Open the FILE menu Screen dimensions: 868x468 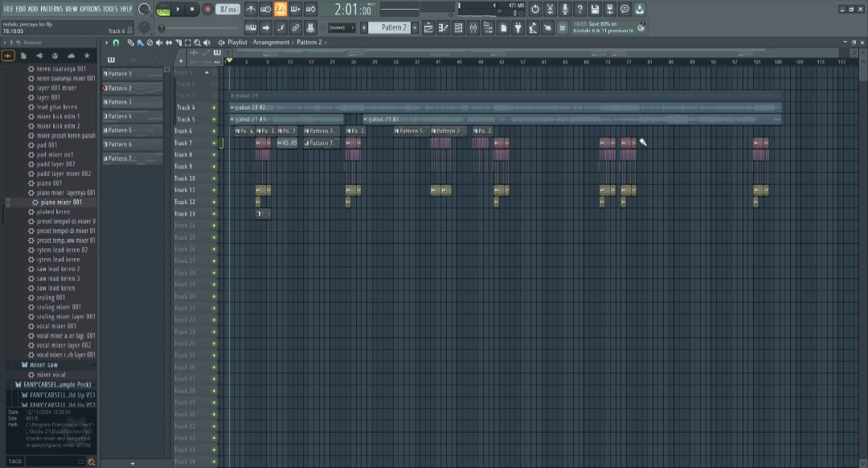click(8, 9)
